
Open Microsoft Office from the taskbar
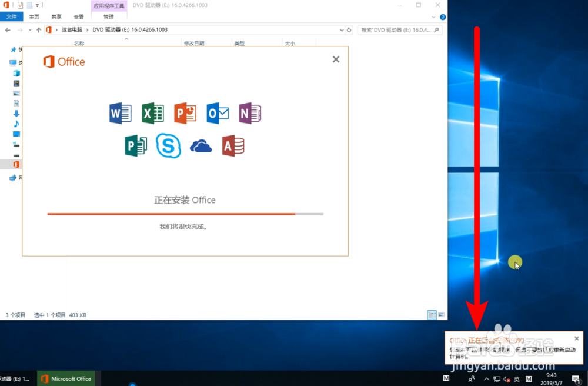point(66,378)
